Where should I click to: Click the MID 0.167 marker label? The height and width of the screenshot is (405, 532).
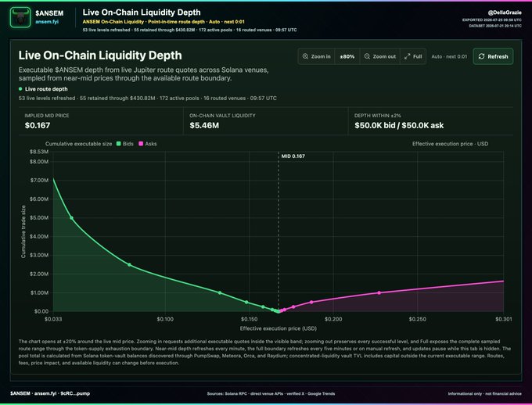(293, 156)
